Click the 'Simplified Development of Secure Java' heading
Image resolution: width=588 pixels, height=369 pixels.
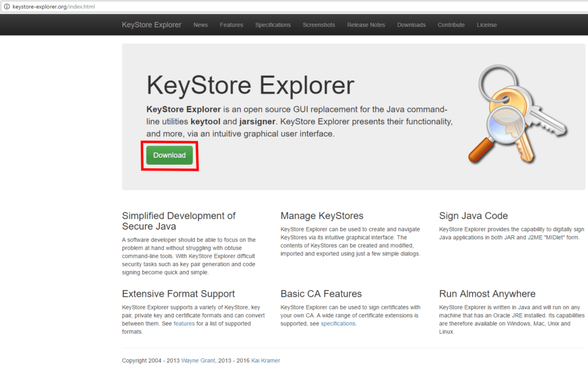(179, 221)
